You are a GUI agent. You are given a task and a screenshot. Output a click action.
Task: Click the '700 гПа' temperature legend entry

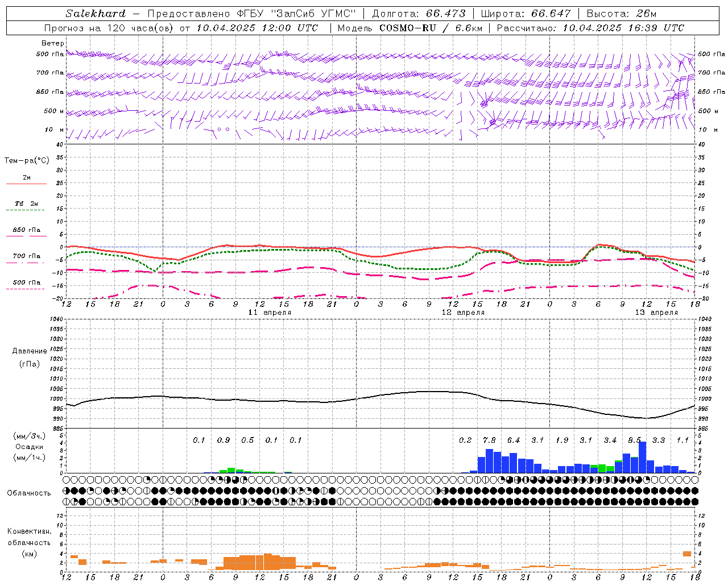(x=27, y=256)
